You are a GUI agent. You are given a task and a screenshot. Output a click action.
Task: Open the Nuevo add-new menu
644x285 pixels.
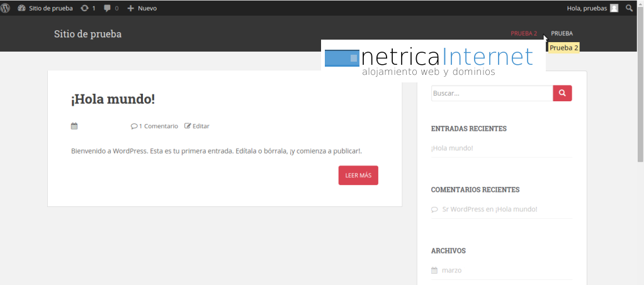click(x=142, y=8)
